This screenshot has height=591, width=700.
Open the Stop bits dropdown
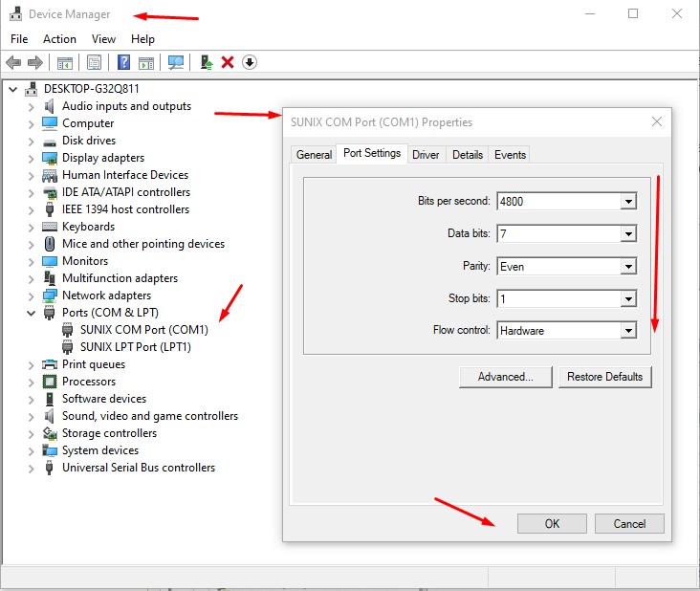click(x=628, y=298)
